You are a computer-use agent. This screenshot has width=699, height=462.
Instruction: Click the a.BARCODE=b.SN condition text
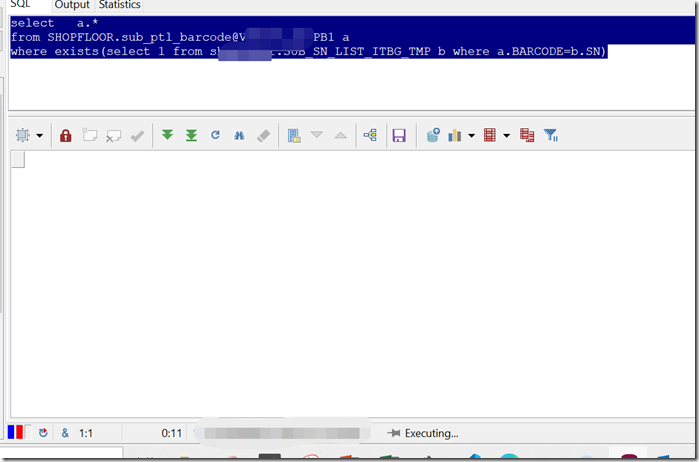tap(548, 52)
